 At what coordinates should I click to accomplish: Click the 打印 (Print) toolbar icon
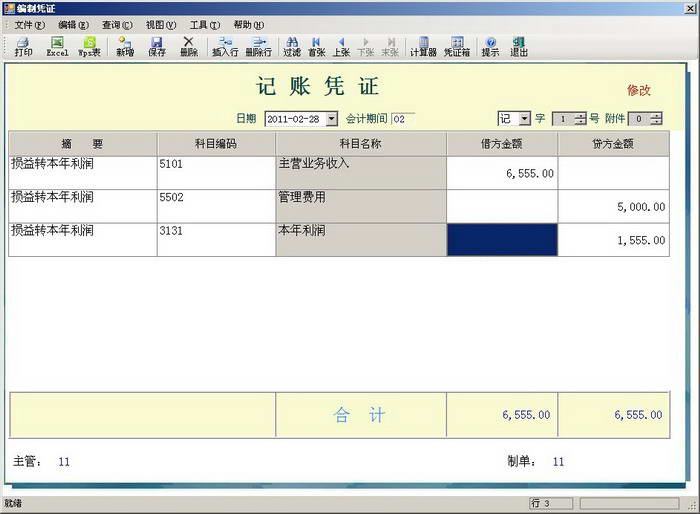coord(23,46)
